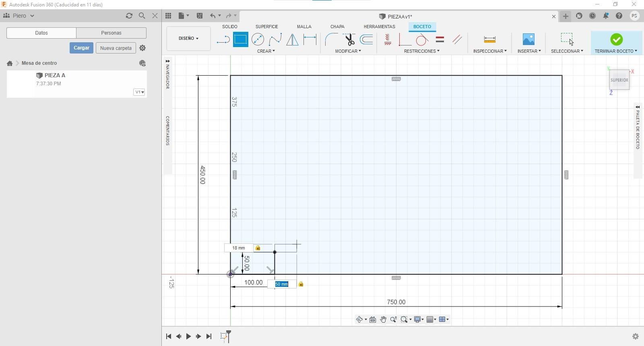Open the Help question mark menu
Image resolution: width=644 pixels, height=346 pixels.
click(619, 16)
